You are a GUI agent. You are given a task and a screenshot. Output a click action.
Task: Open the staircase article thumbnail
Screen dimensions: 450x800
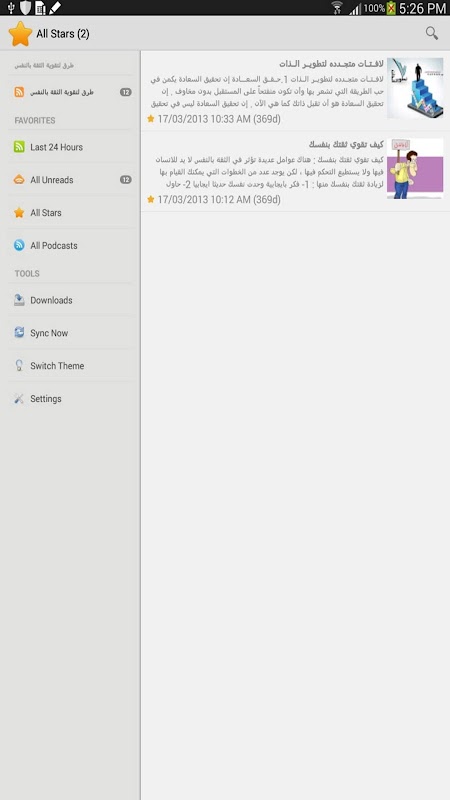point(415,88)
